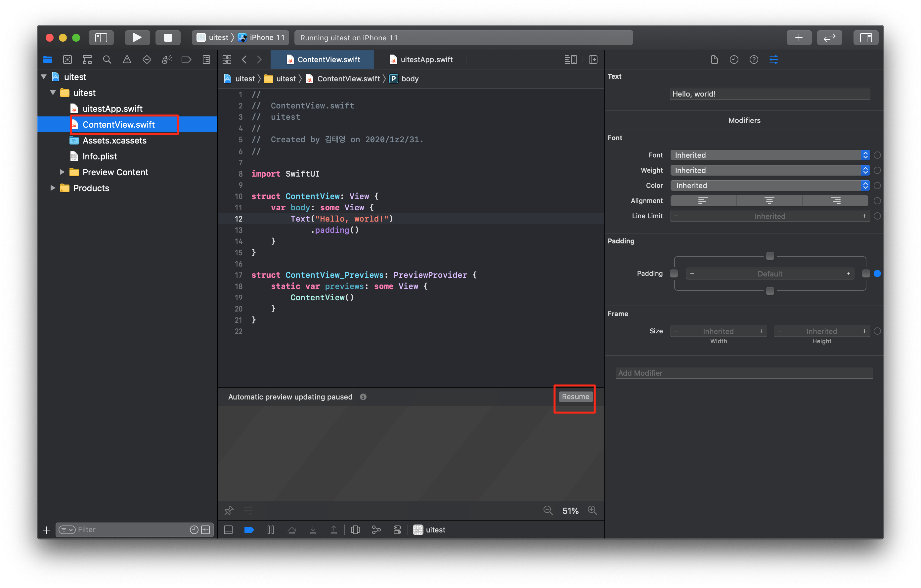Expand the Preview Content folder
This screenshot has height=588, width=921.
point(62,172)
